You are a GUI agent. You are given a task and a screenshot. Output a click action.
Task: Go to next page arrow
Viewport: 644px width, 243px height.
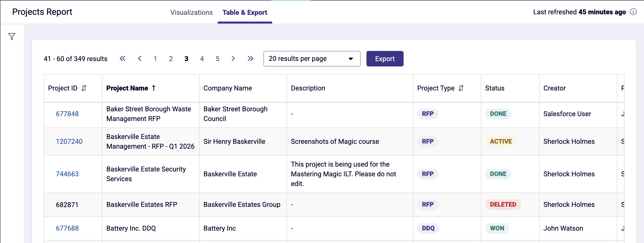coord(233,58)
